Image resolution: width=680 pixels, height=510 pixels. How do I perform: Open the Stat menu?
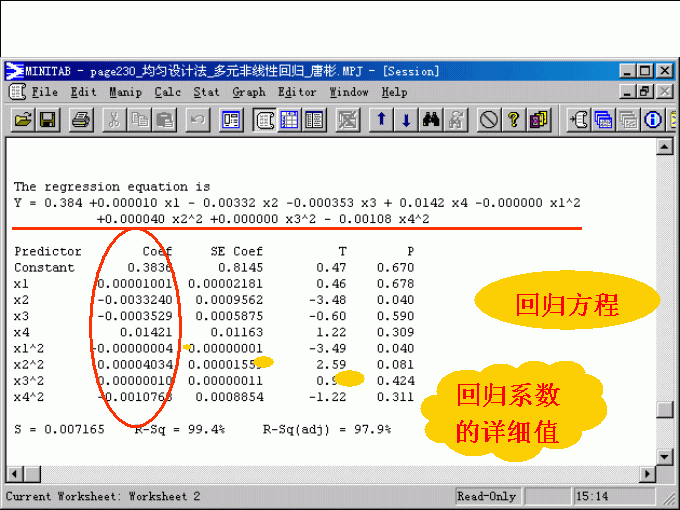point(206,92)
